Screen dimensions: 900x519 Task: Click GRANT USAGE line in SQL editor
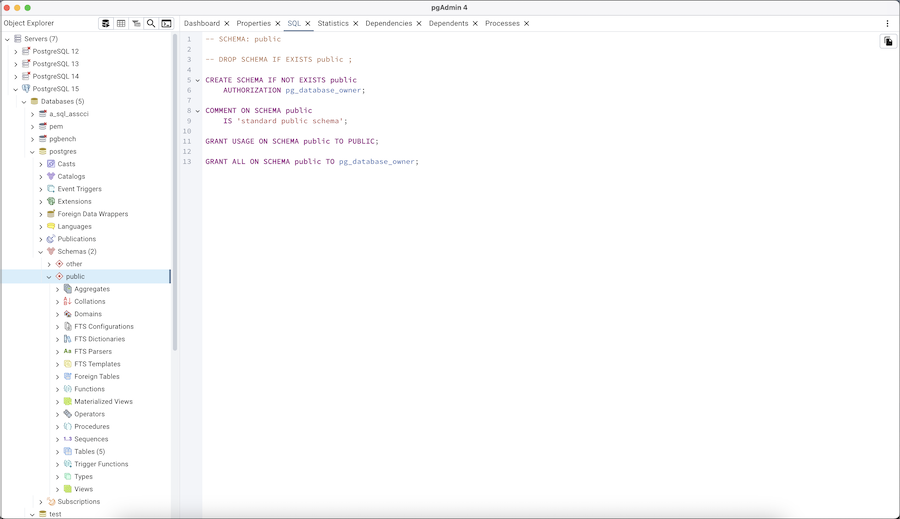(292, 141)
